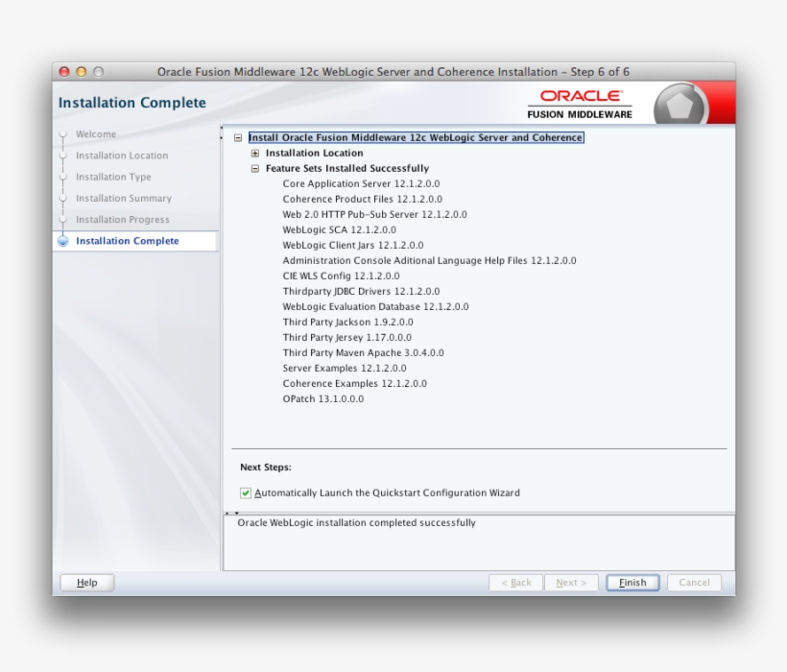Click the Installation Progress step bullet icon
This screenshot has width=787, height=672.
point(63,220)
